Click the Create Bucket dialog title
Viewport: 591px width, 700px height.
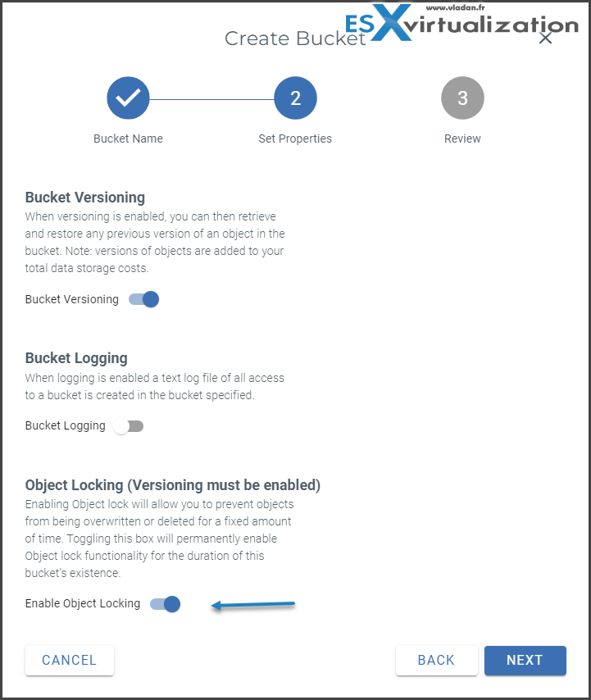coord(295,39)
